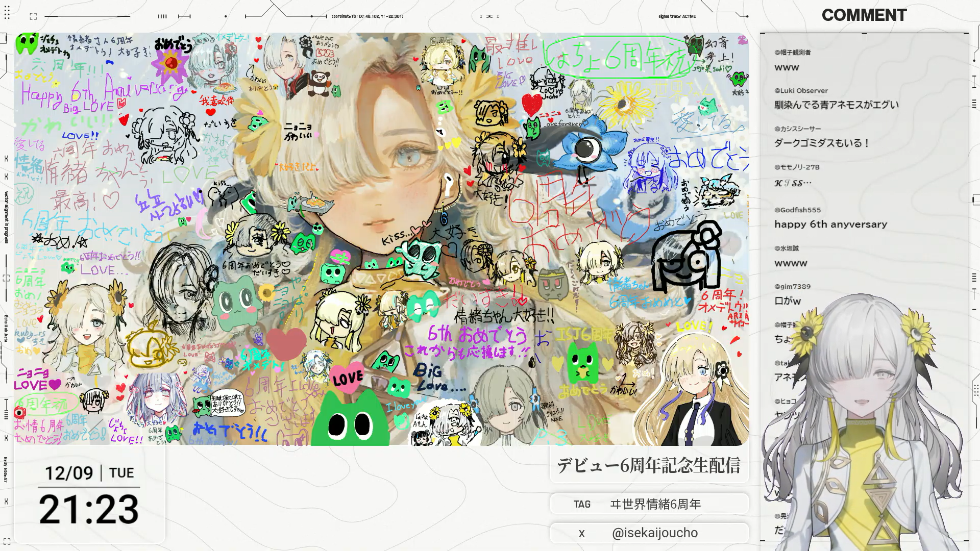This screenshot has height=551, width=980.
Task: Click the span bracket icon beside vertical bars
Action: pyautogui.click(x=184, y=16)
